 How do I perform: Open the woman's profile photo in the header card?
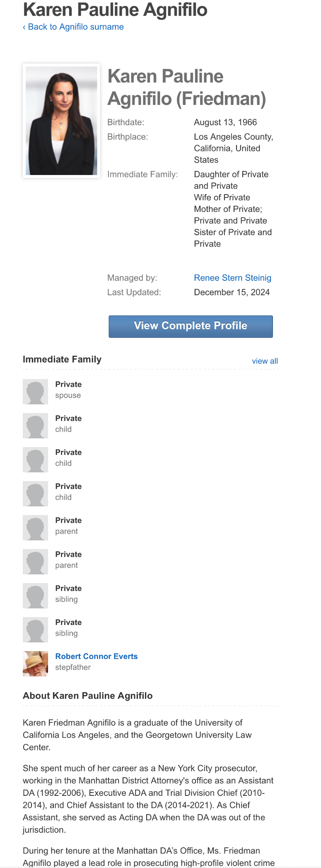61,121
